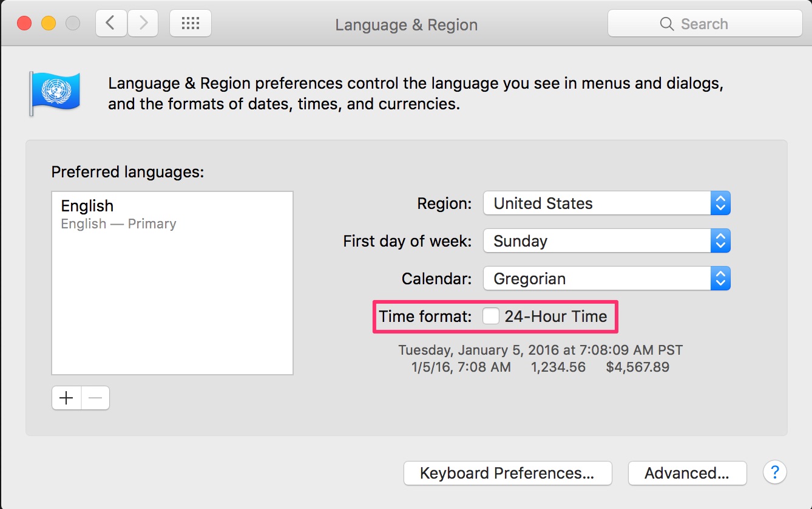Click empty area of preferred languages list
The width and height of the screenshot is (812, 509).
click(172, 304)
